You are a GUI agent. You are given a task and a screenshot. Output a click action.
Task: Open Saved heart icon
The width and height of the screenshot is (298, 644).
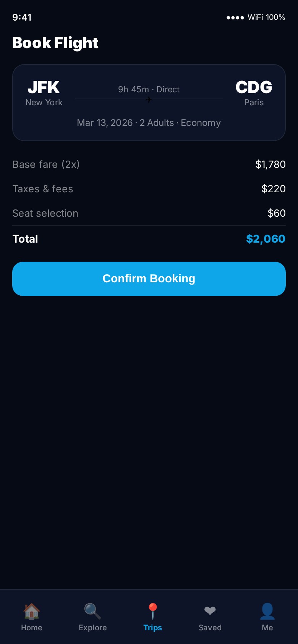(210, 611)
